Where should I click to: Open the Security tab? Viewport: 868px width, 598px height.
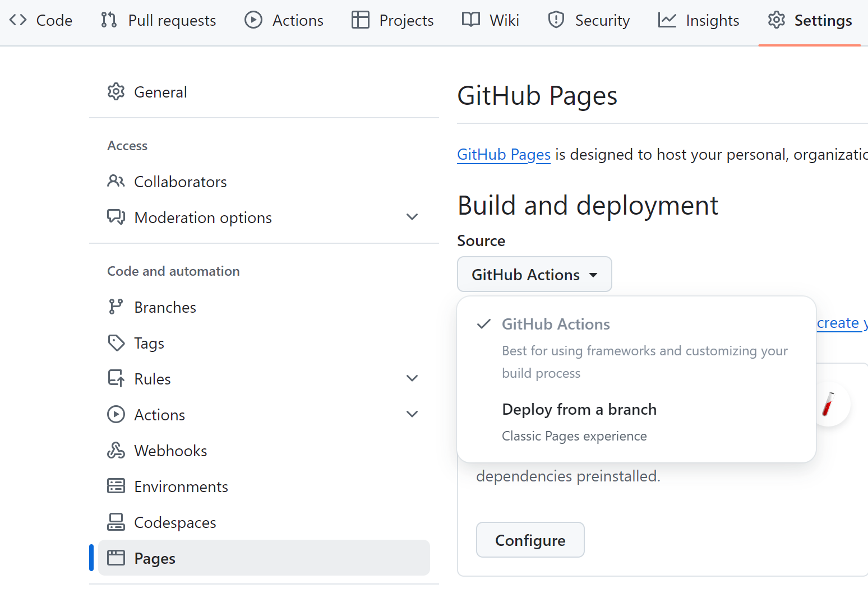coord(589,21)
